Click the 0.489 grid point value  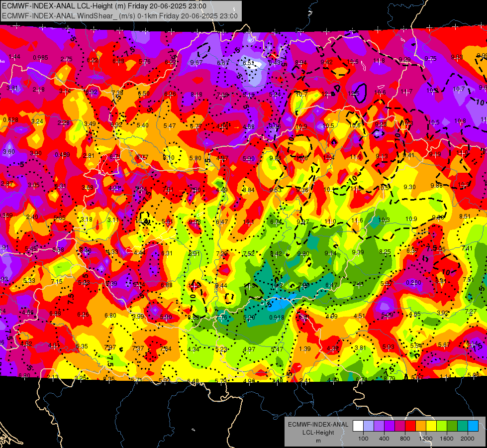[62, 154]
